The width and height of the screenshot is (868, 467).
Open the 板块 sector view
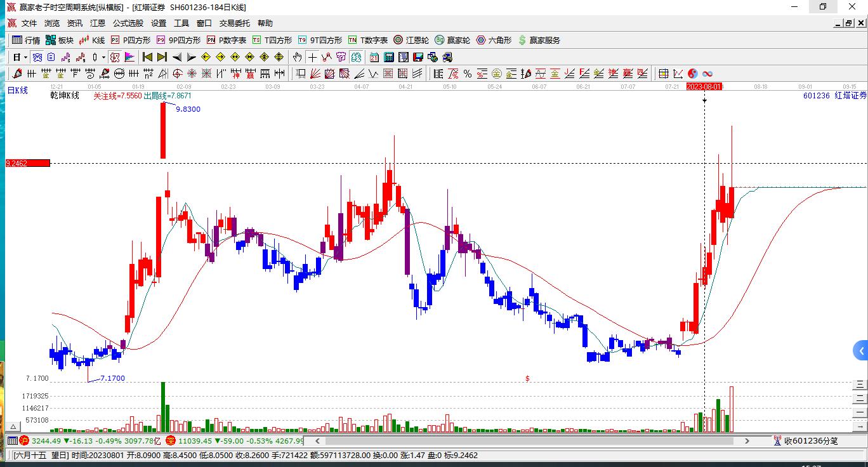point(60,40)
